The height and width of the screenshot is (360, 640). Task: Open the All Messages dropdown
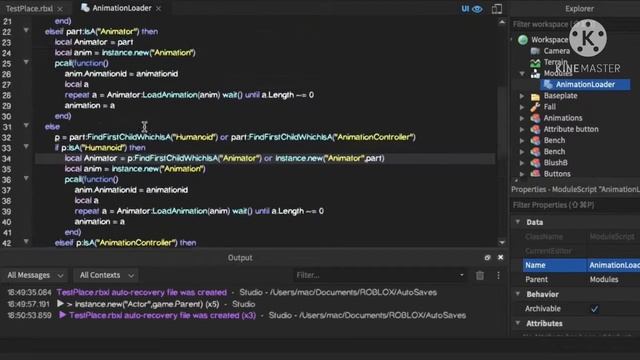click(35, 276)
